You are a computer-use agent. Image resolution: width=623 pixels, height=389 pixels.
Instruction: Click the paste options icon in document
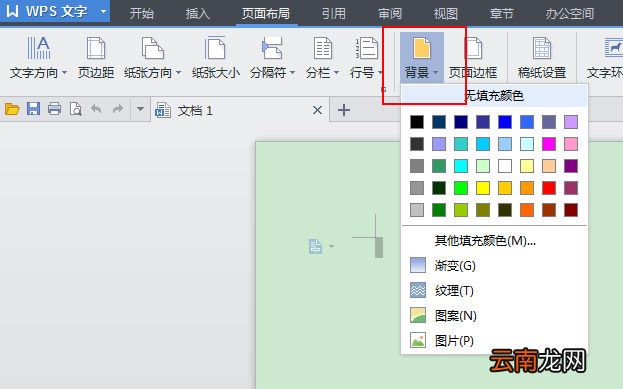click(315, 246)
